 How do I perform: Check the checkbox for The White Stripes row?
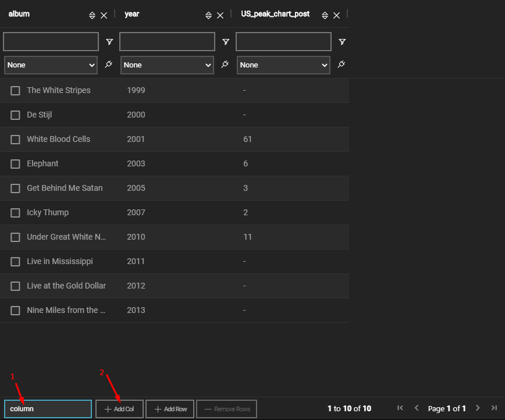pos(15,90)
